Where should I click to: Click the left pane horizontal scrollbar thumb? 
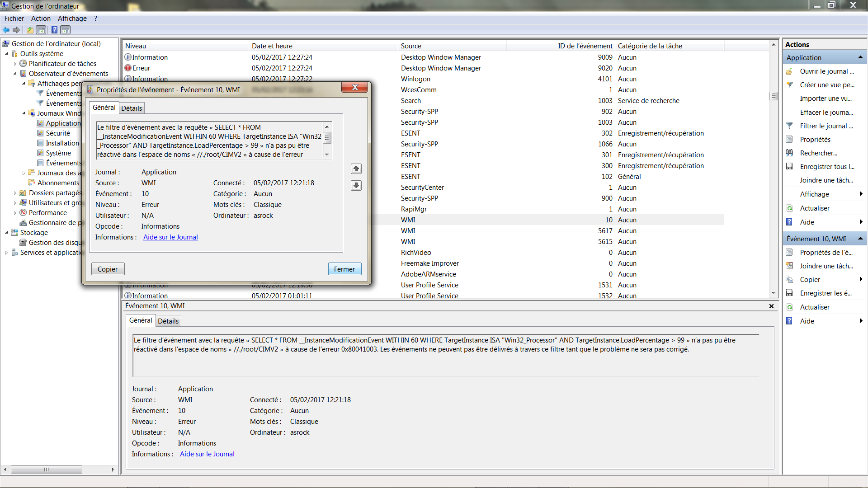[46, 469]
